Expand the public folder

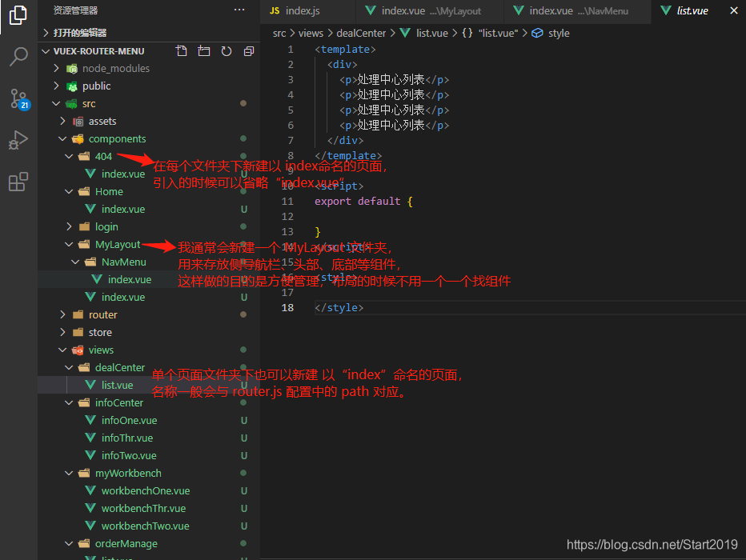(x=149, y=86)
